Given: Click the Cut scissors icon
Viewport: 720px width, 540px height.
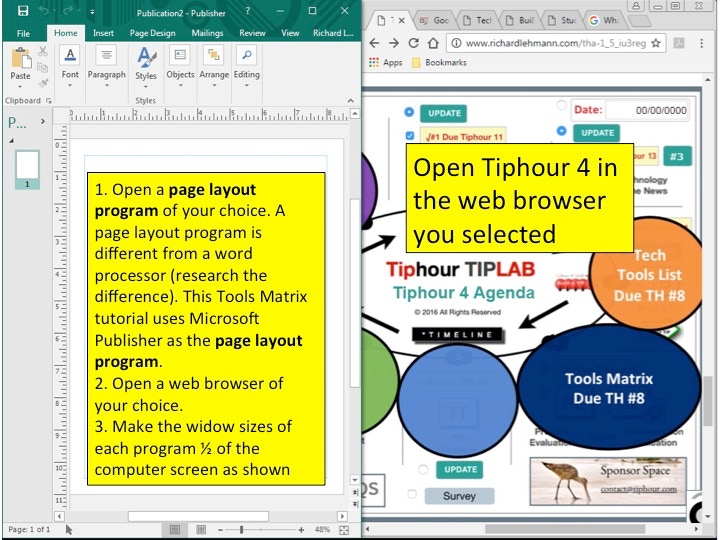Looking at the screenshot, I should (x=43, y=51).
